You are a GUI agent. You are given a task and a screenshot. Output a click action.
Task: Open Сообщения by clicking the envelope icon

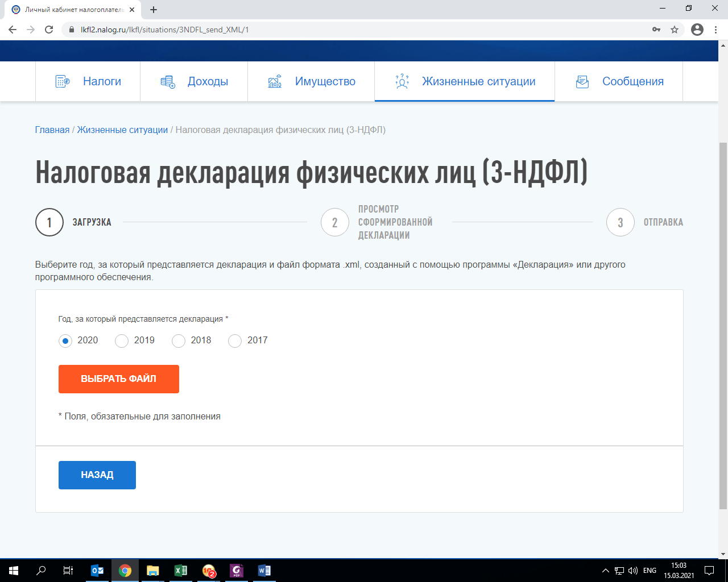582,81
